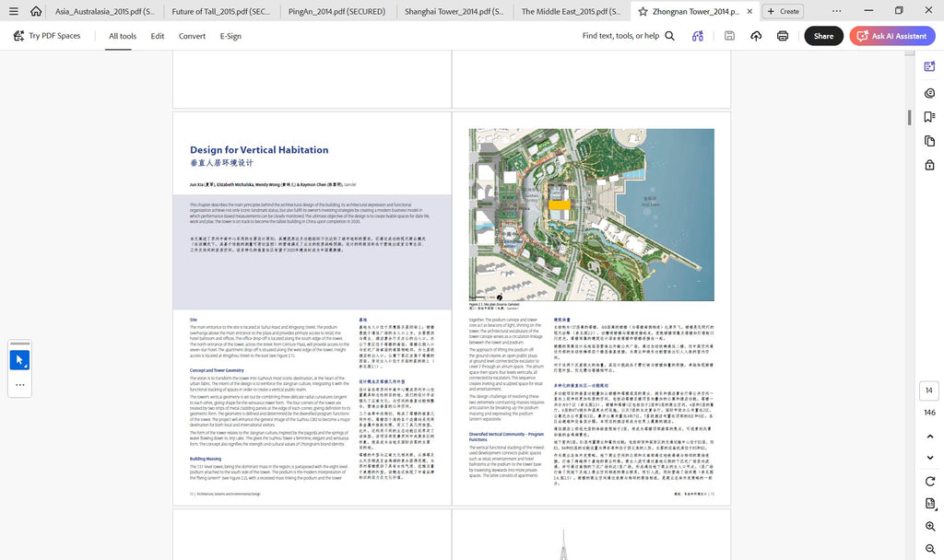Rotate the page view clockwise
This screenshot has height=560, width=944.
[930, 481]
